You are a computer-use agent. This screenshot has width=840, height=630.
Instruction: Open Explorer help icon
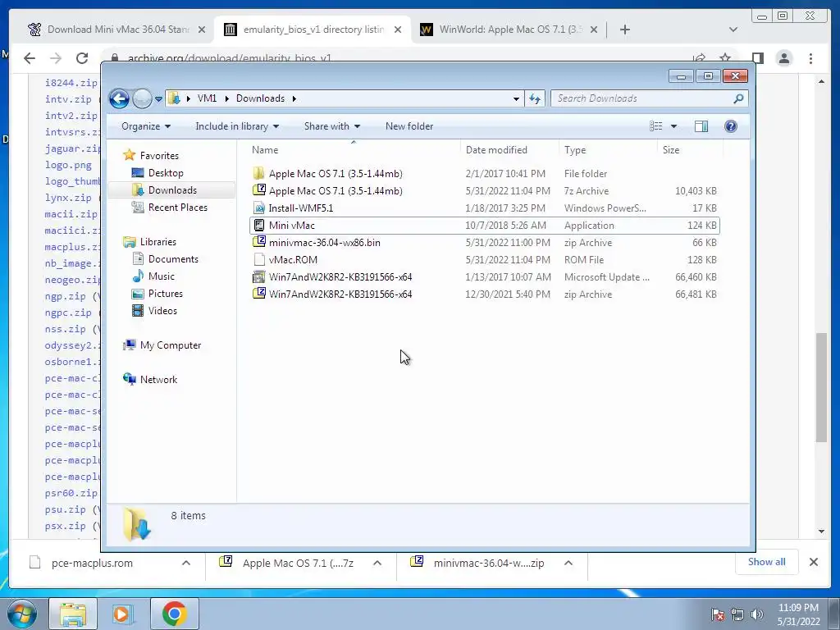(731, 126)
